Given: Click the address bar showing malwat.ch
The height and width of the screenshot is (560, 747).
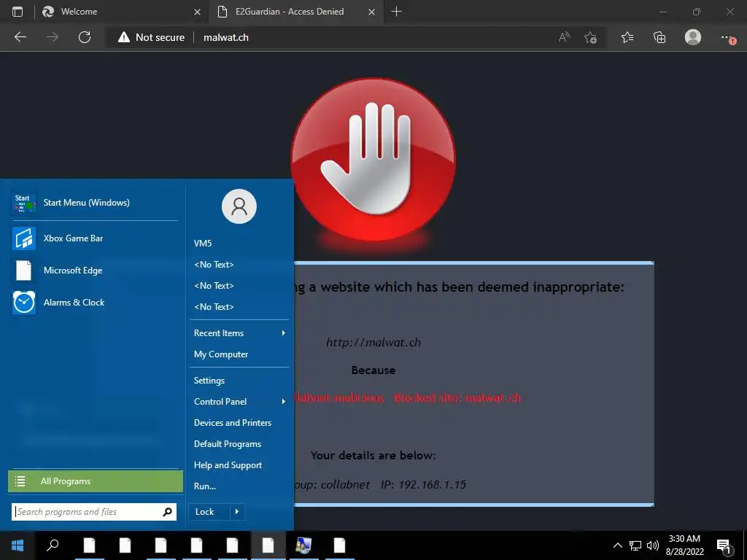Looking at the screenshot, I should (x=226, y=37).
